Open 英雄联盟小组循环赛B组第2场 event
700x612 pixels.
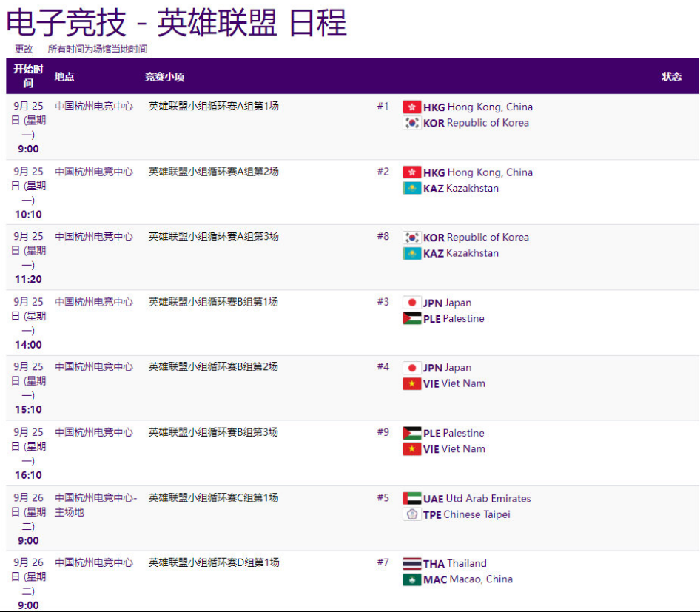pyautogui.click(x=213, y=367)
